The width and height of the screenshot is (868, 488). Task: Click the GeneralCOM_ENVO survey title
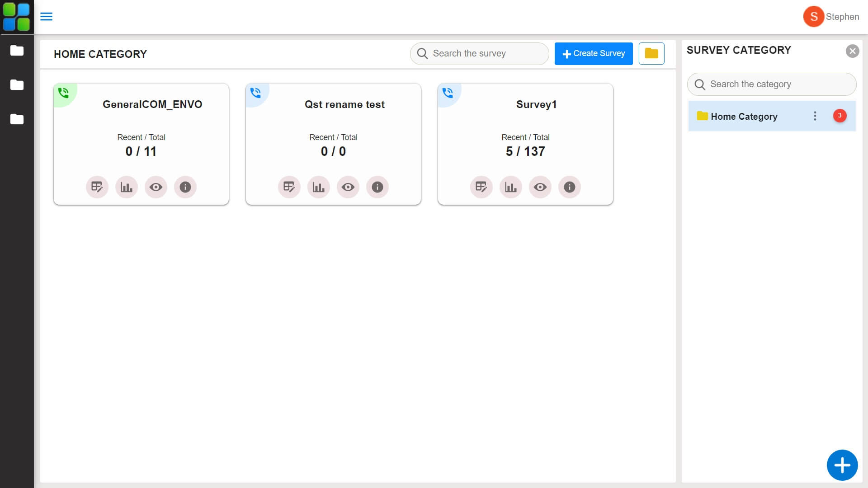pos(152,104)
